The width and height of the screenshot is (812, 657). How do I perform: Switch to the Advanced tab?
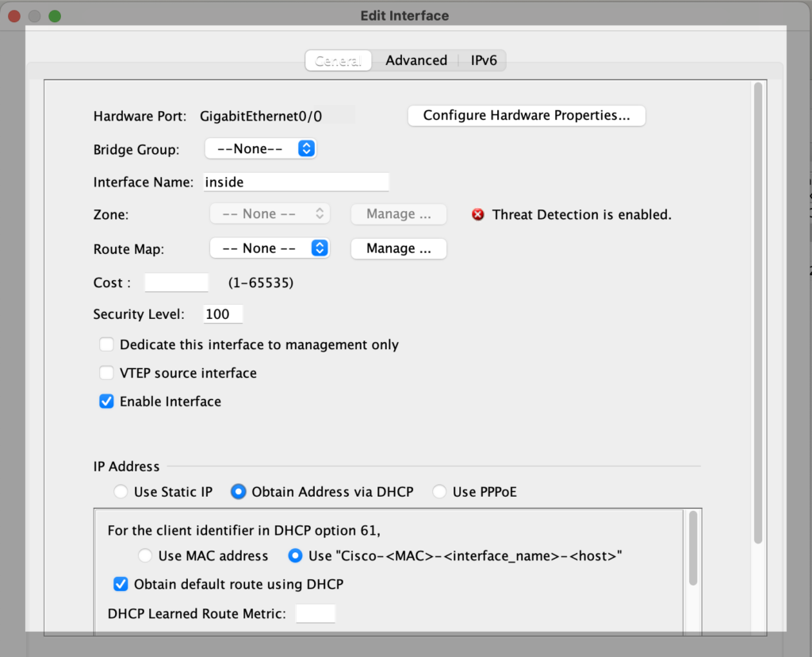(416, 60)
